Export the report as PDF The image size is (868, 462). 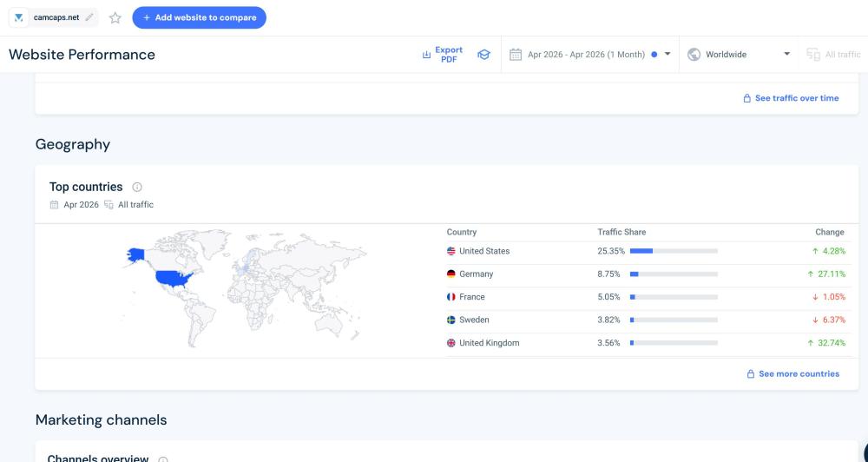coord(443,55)
